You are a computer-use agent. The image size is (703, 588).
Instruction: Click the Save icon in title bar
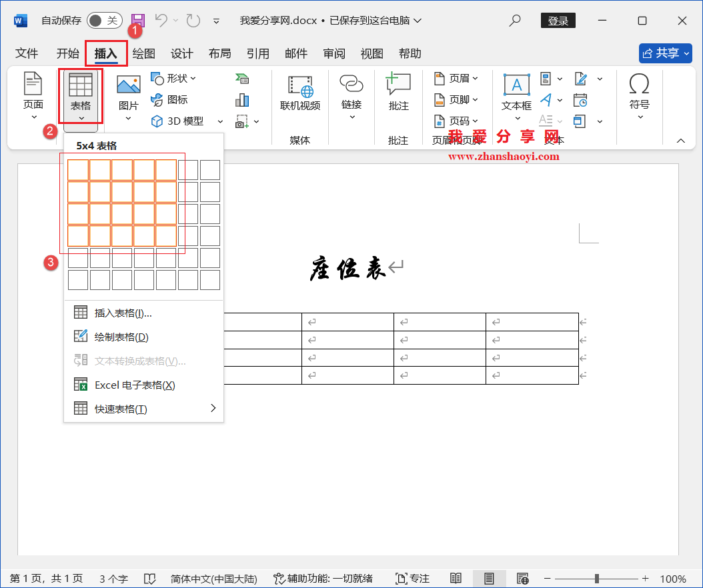(137, 21)
